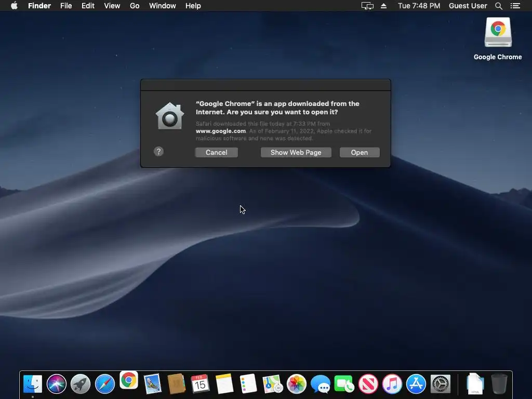
Task: Open App Store icon in Dock
Action: pyautogui.click(x=416, y=384)
